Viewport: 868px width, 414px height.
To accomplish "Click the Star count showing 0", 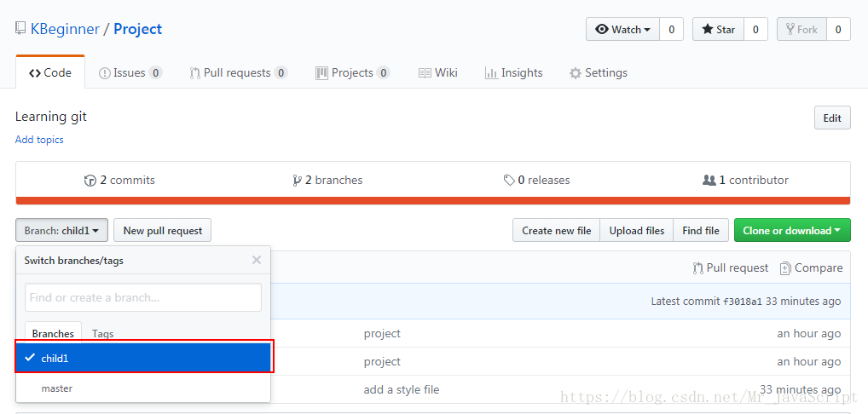I will coord(755,29).
